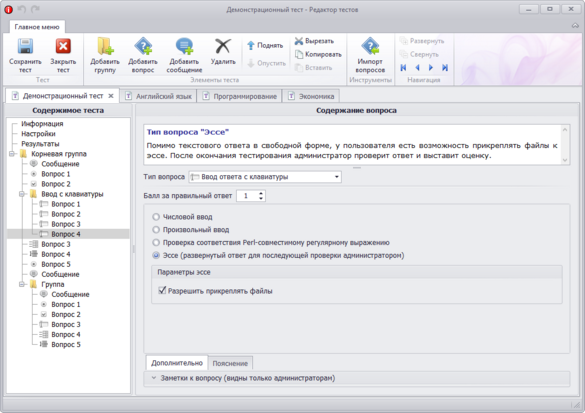Click the red application icon in the title bar
The height and width of the screenshot is (413, 585).
pyautogui.click(x=9, y=10)
